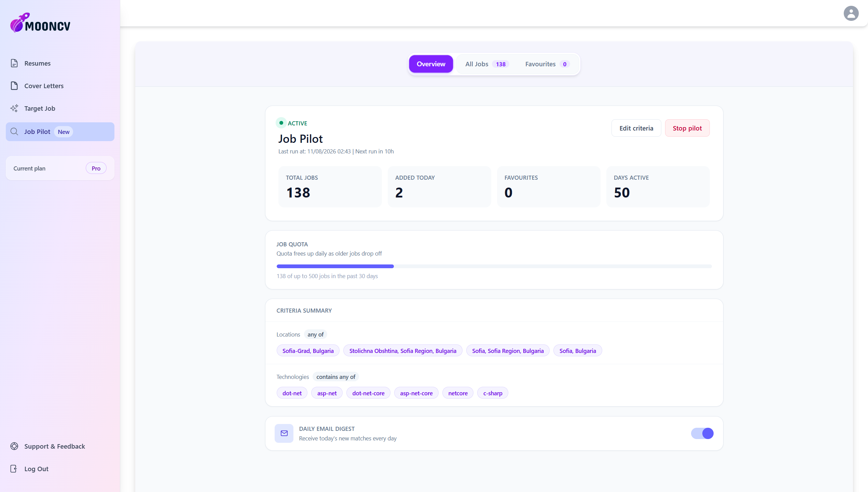Select the Overview tab

431,64
